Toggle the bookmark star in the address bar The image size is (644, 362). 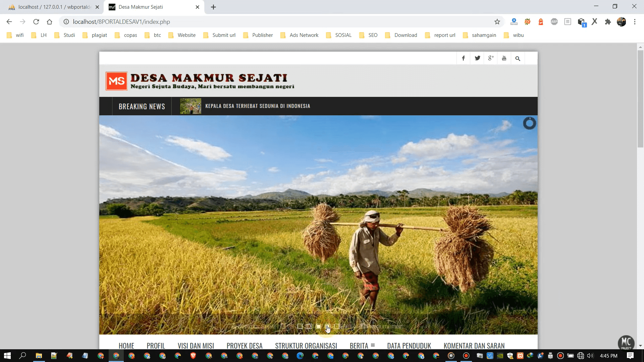pos(497,21)
